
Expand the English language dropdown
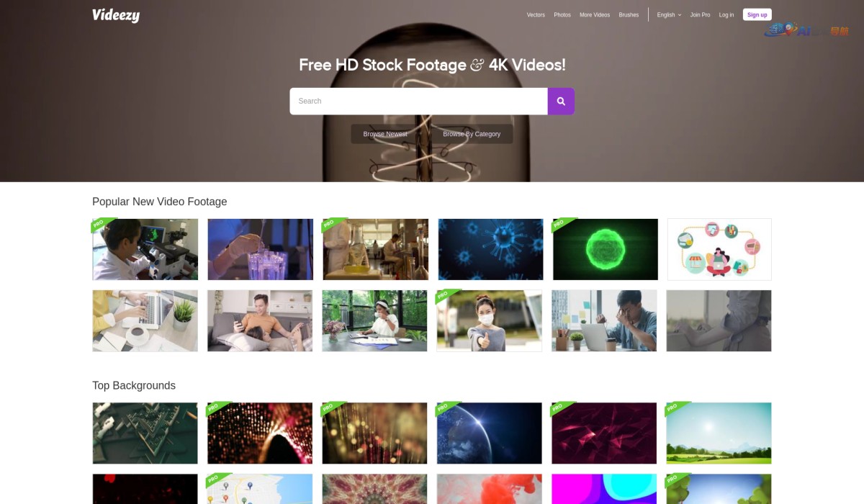coord(669,15)
